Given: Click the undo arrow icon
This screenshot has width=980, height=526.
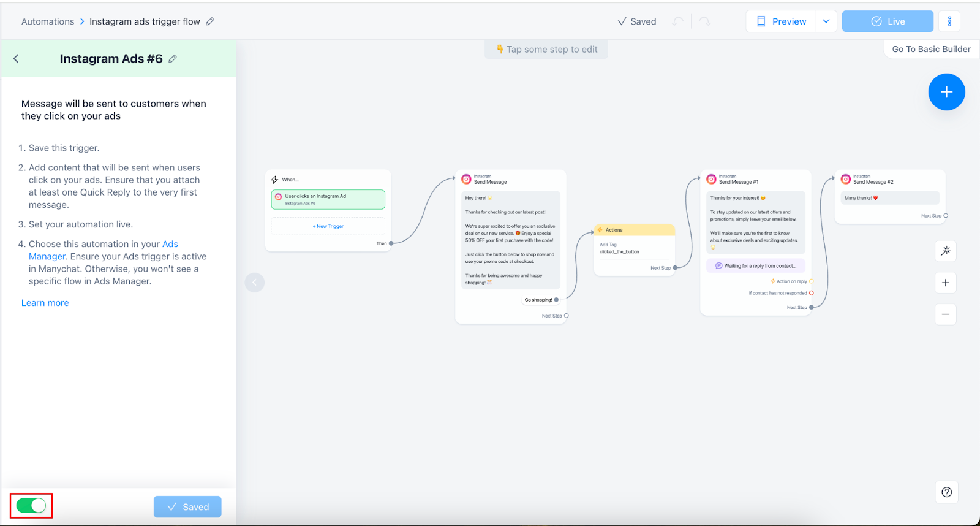Looking at the screenshot, I should point(677,21).
